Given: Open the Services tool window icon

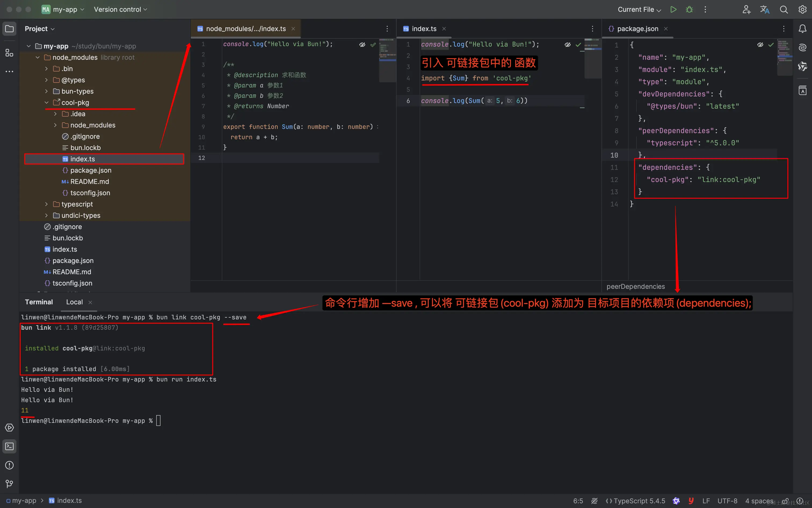Looking at the screenshot, I should 9,427.
